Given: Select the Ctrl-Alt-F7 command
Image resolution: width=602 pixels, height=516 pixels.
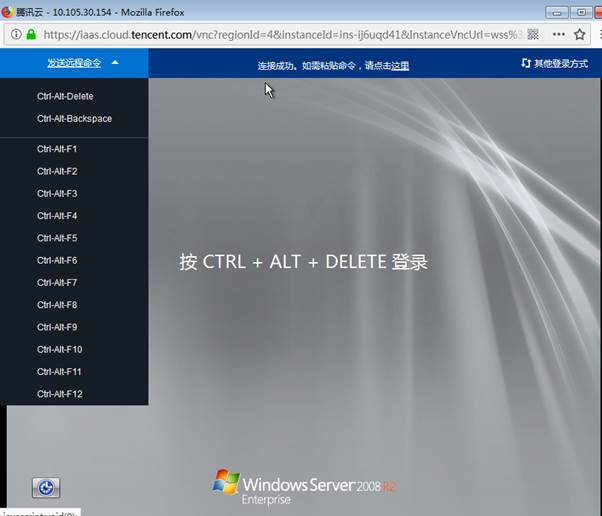Looking at the screenshot, I should tap(57, 283).
